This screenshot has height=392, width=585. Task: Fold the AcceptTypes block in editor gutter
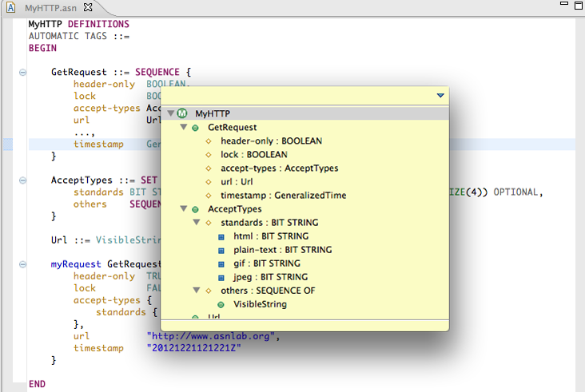point(22,180)
